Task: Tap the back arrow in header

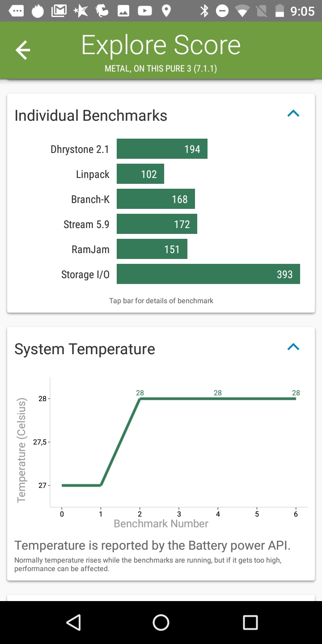Action: (x=23, y=50)
